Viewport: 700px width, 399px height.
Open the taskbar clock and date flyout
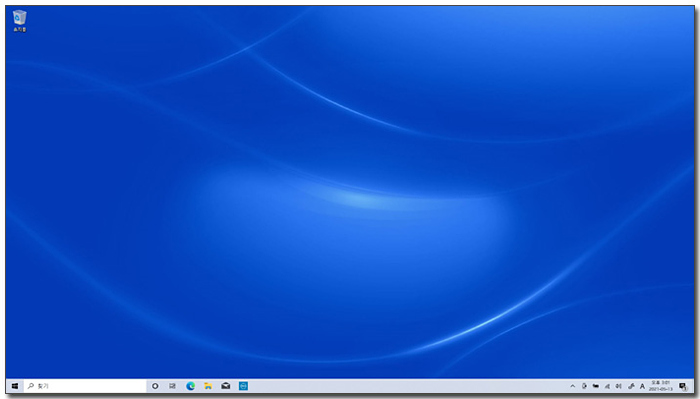[x=661, y=386]
